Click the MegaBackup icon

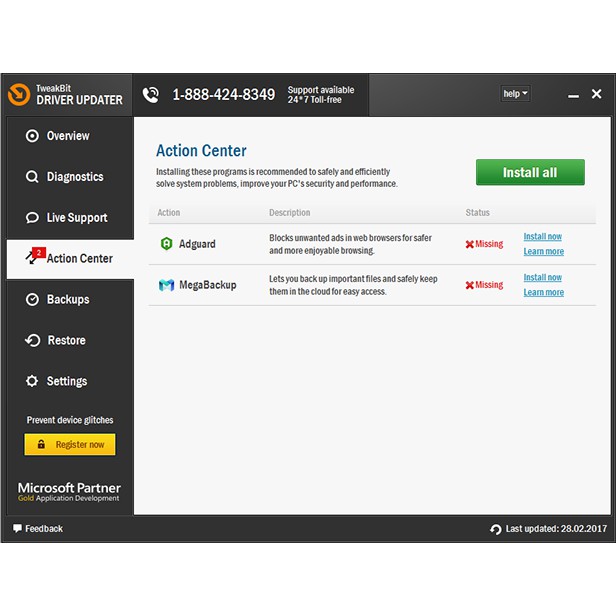click(166, 285)
